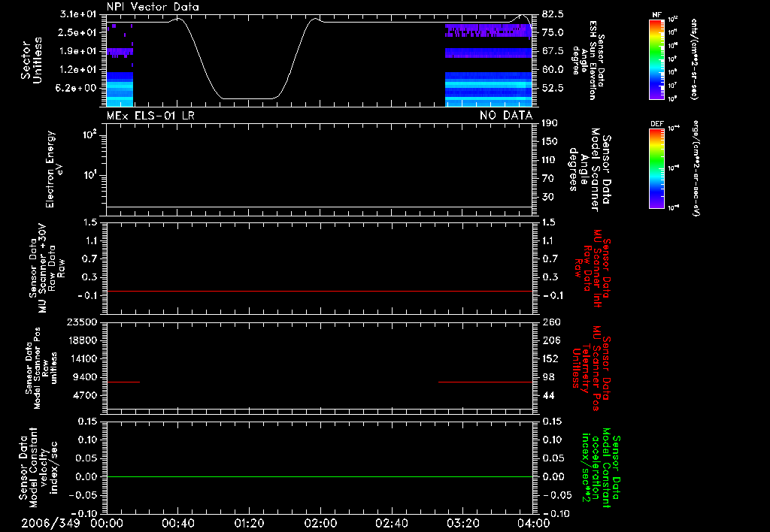Click the '67.5' sun elevation tick value
This screenshot has height=532, width=770.
[553, 51]
